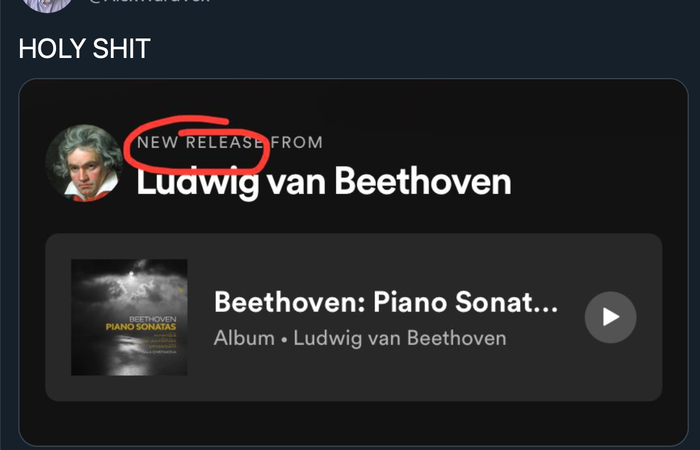The image size is (700, 450).
Task: Open the "Beethoven: Piano Sonat..." album title
Action: click(x=386, y=302)
